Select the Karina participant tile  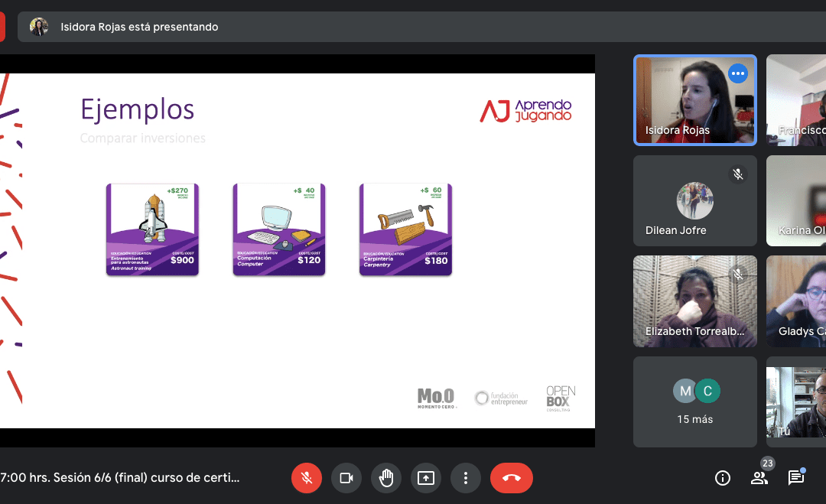pyautogui.click(x=796, y=200)
